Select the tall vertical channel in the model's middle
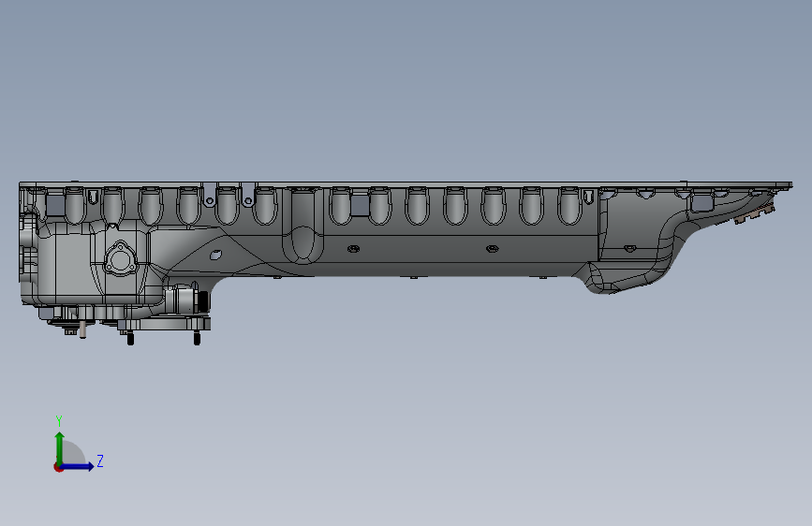The width and height of the screenshot is (812, 526). pos(303,226)
